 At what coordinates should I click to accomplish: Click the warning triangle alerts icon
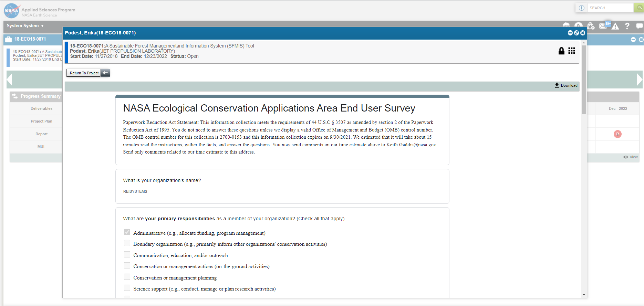(x=615, y=26)
